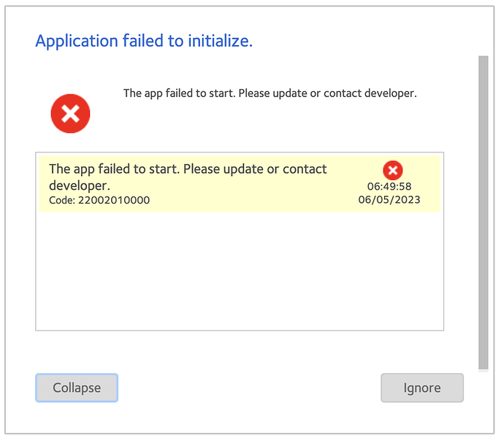
Task: Click the summary message beside the large icon
Action: tap(270, 93)
